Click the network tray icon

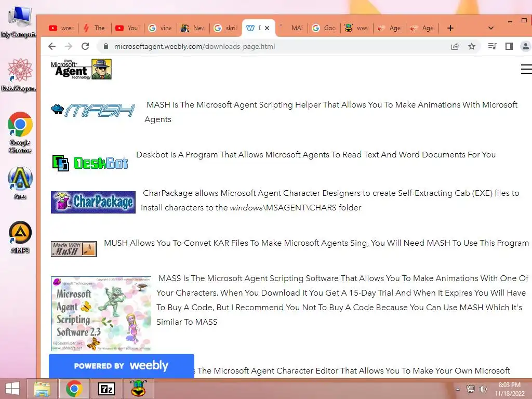pyautogui.click(x=471, y=389)
